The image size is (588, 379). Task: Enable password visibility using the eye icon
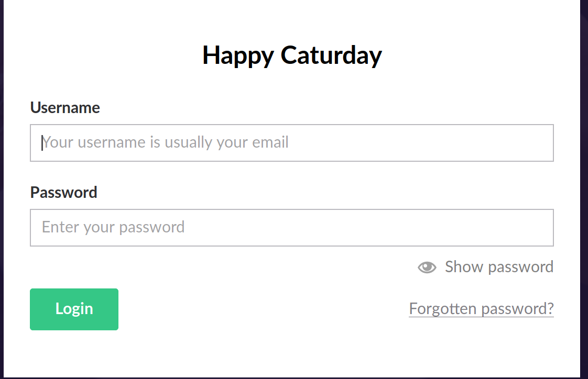427,267
